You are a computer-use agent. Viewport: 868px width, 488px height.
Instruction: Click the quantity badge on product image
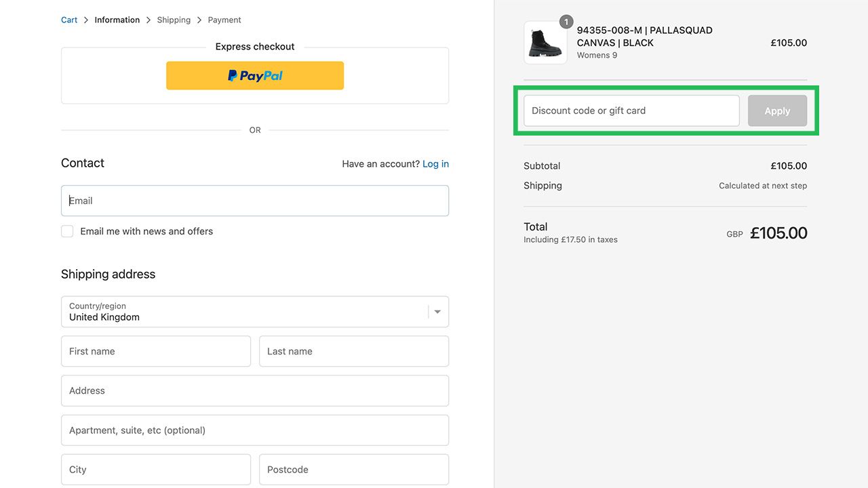(566, 22)
